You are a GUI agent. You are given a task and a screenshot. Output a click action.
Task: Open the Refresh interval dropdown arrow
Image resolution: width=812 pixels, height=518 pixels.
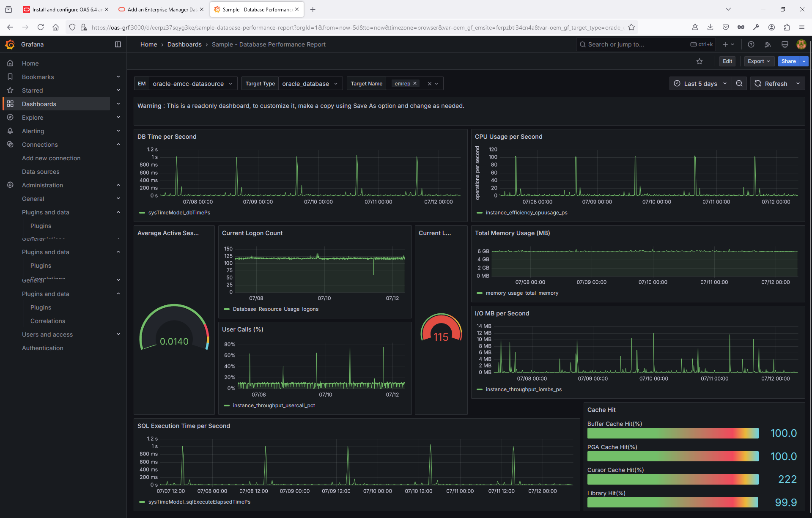[799, 83]
